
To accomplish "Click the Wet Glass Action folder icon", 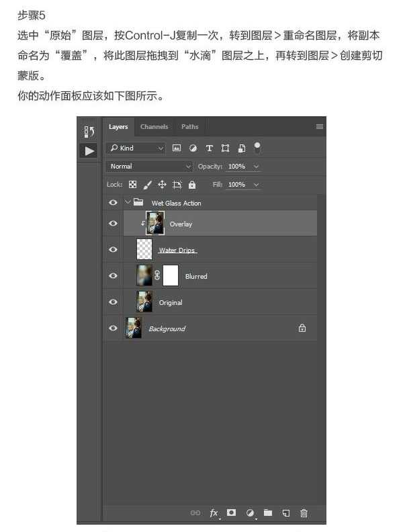I will 138,202.
